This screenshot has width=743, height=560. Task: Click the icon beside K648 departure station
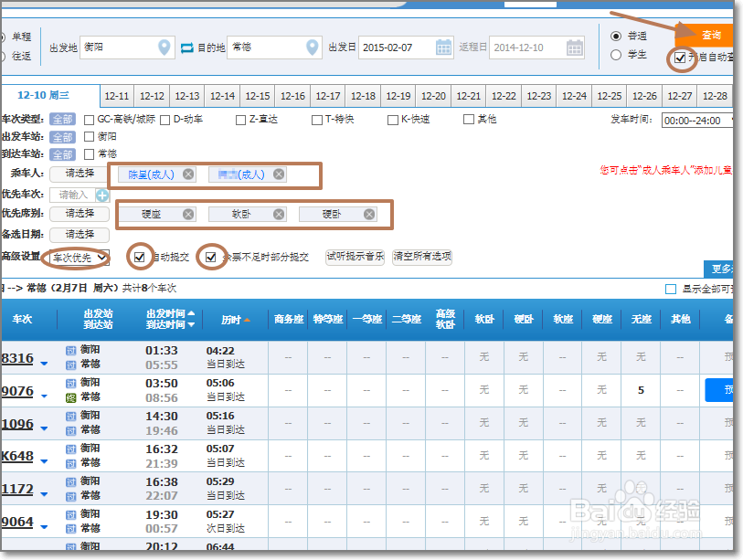pyautogui.click(x=70, y=449)
